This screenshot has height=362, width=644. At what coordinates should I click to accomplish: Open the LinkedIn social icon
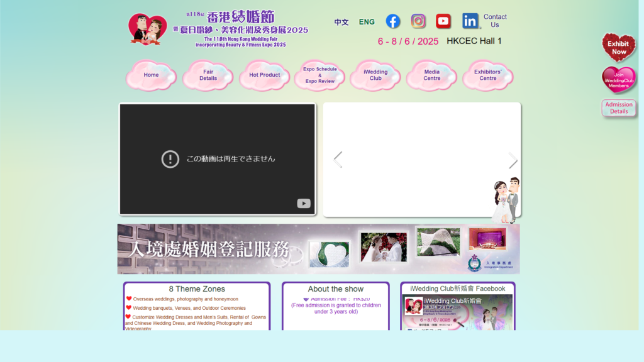(x=470, y=21)
